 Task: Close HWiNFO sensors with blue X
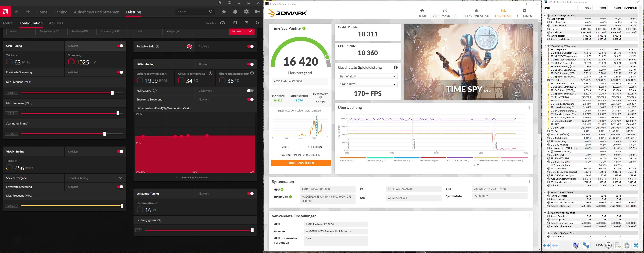click(636, 246)
